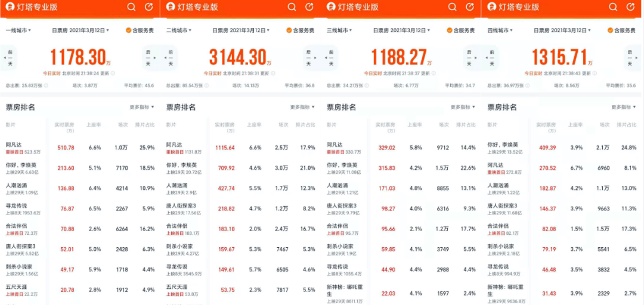Go to 后一天 in the 三线城市 panel

[469, 57]
